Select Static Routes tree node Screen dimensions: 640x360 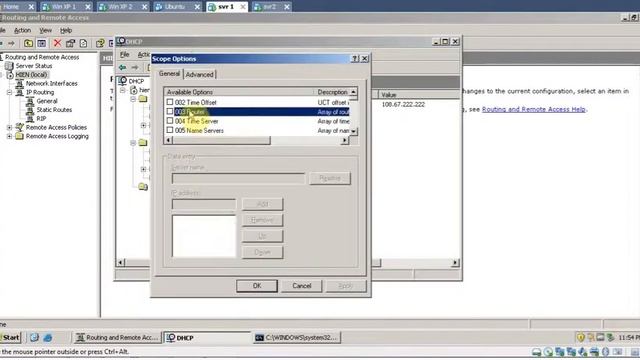pos(54,110)
